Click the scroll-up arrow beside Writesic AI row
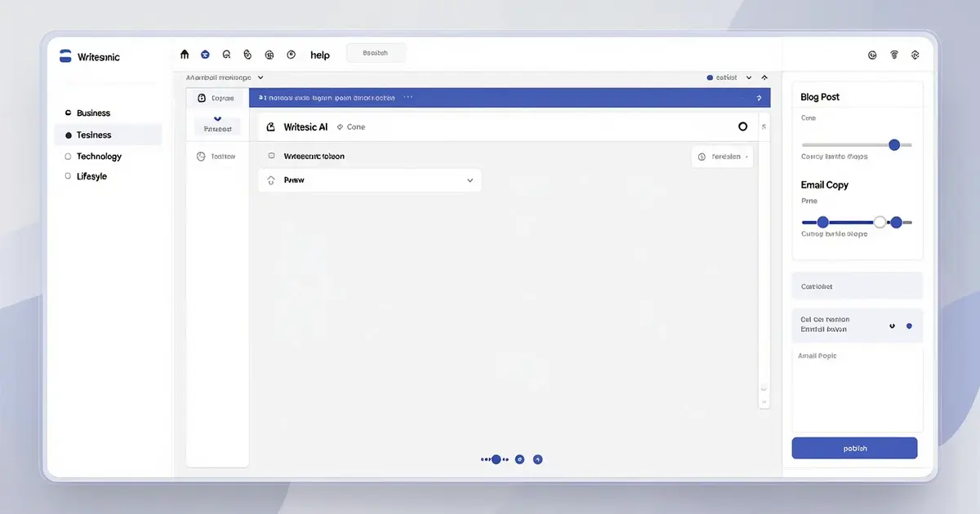The image size is (980, 514). pyautogui.click(x=764, y=127)
